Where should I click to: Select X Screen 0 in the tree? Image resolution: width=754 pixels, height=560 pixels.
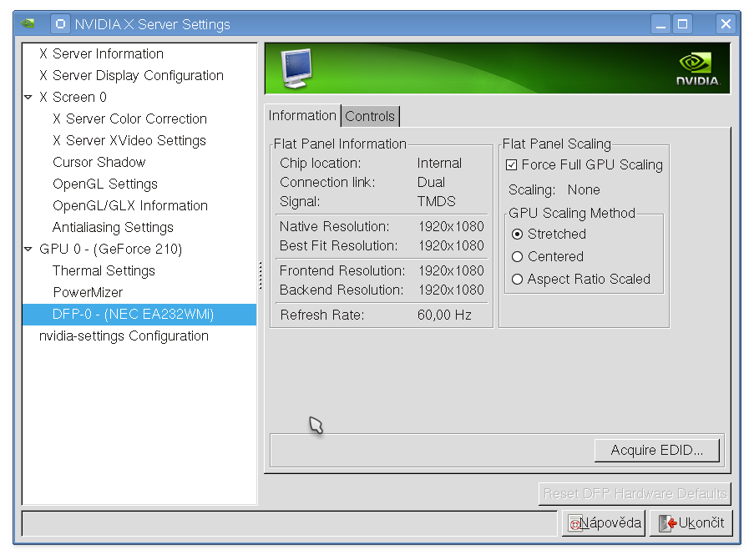pyautogui.click(x=139, y=97)
